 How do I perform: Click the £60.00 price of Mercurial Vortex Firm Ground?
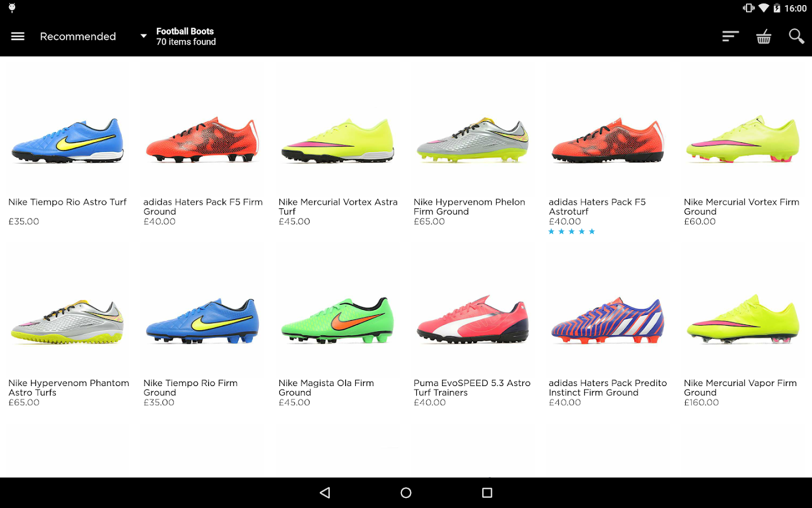pyautogui.click(x=700, y=221)
